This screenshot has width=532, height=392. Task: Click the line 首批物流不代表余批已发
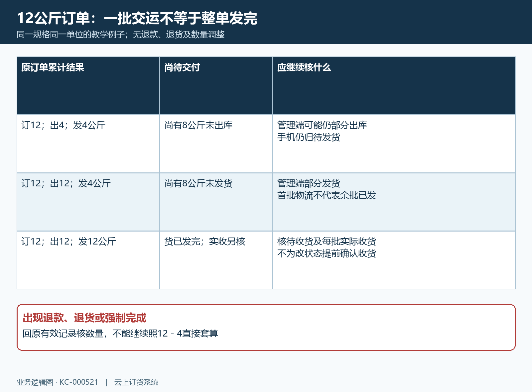327,195
